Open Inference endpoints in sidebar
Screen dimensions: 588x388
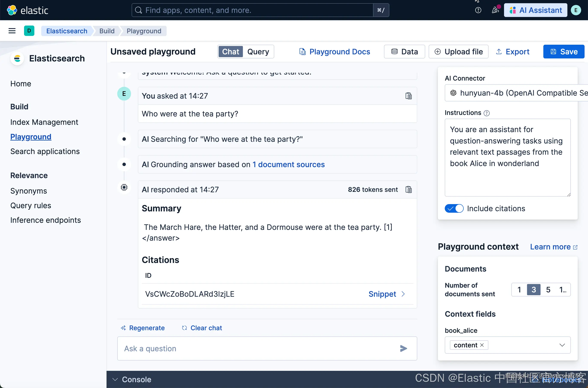46,220
